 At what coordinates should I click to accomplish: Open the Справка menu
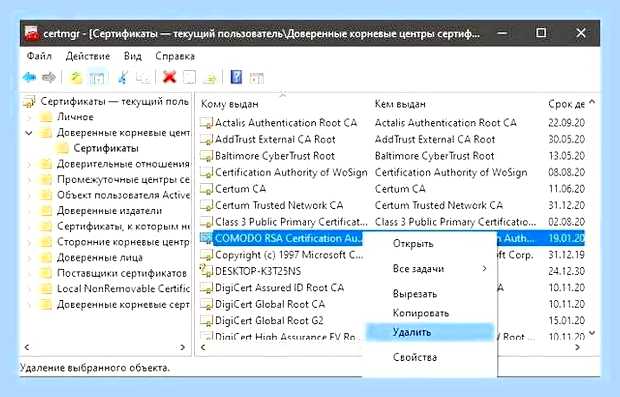[175, 56]
